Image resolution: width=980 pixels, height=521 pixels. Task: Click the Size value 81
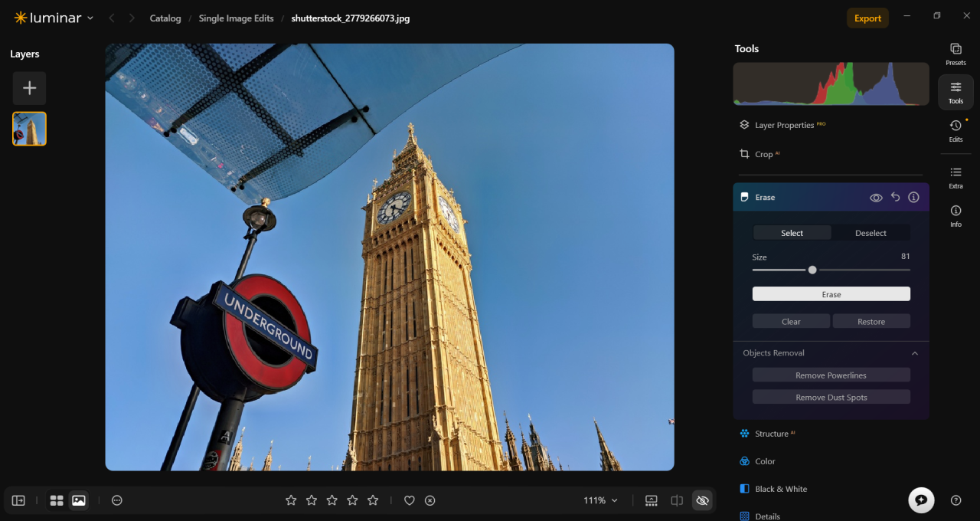coord(906,257)
